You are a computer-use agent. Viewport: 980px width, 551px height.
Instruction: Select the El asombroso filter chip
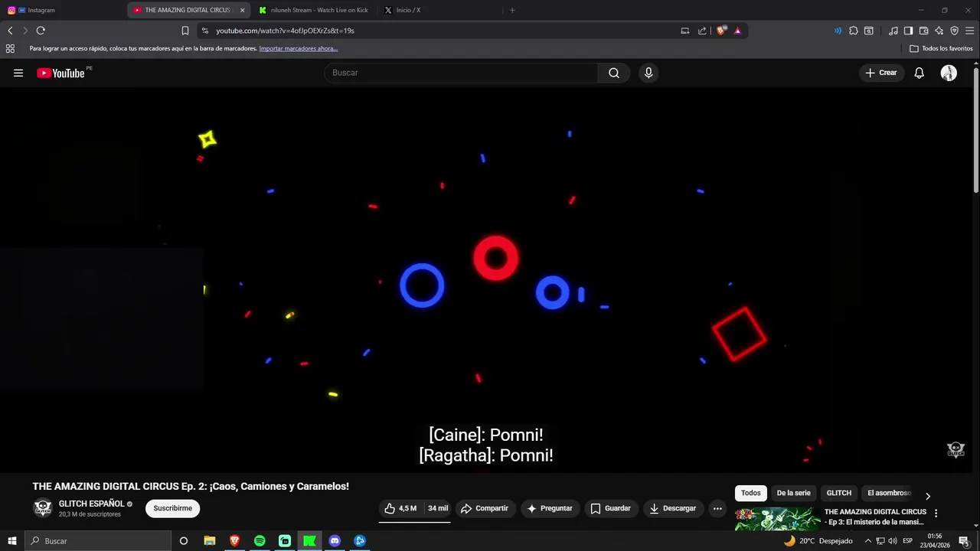889,493
